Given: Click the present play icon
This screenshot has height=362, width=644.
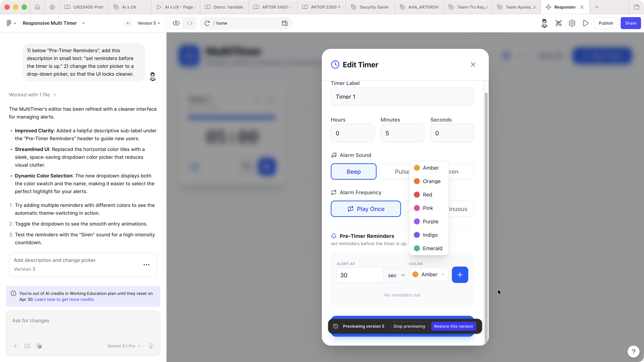Looking at the screenshot, I should point(585,23).
